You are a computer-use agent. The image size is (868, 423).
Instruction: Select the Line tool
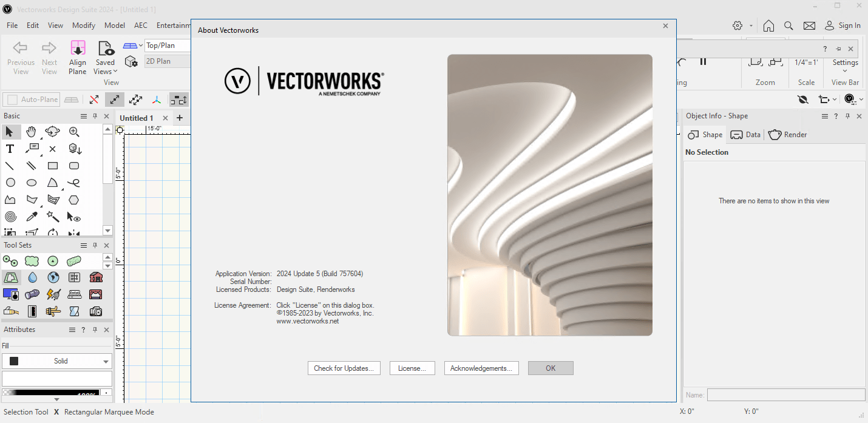(x=10, y=166)
